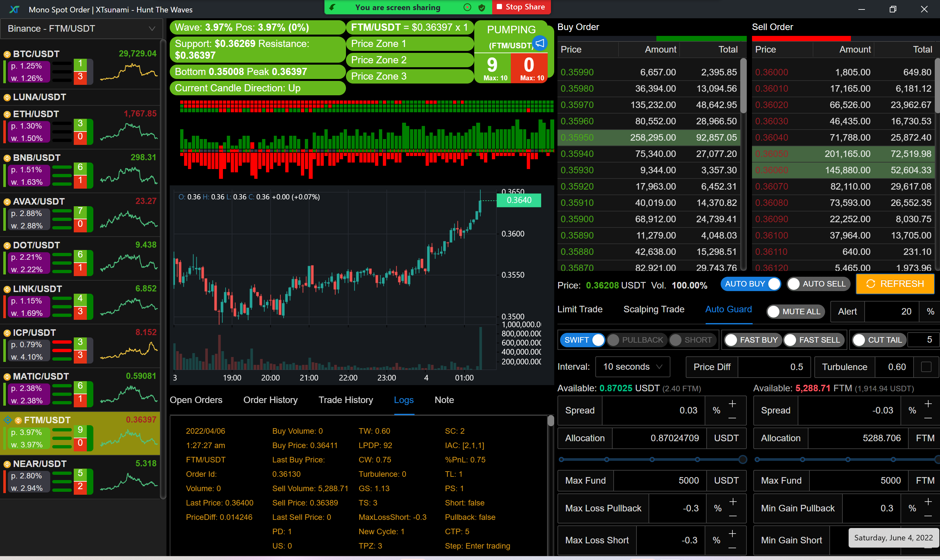The width and height of the screenshot is (940, 560).
Task: Toggle the AUTO SELL switch
Action: (819, 284)
